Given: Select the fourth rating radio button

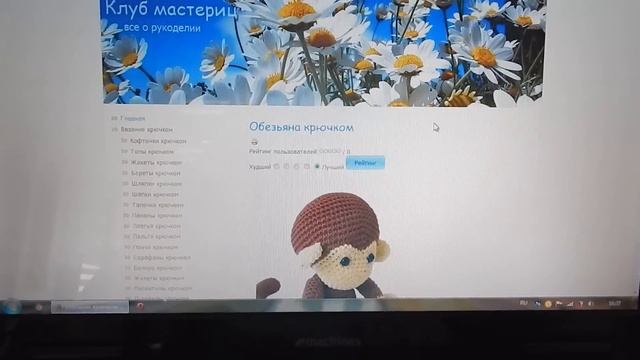Looking at the screenshot, I should [307, 166].
